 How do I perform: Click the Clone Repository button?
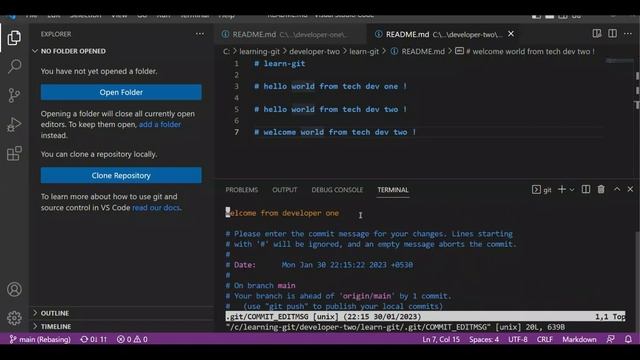pos(121,176)
